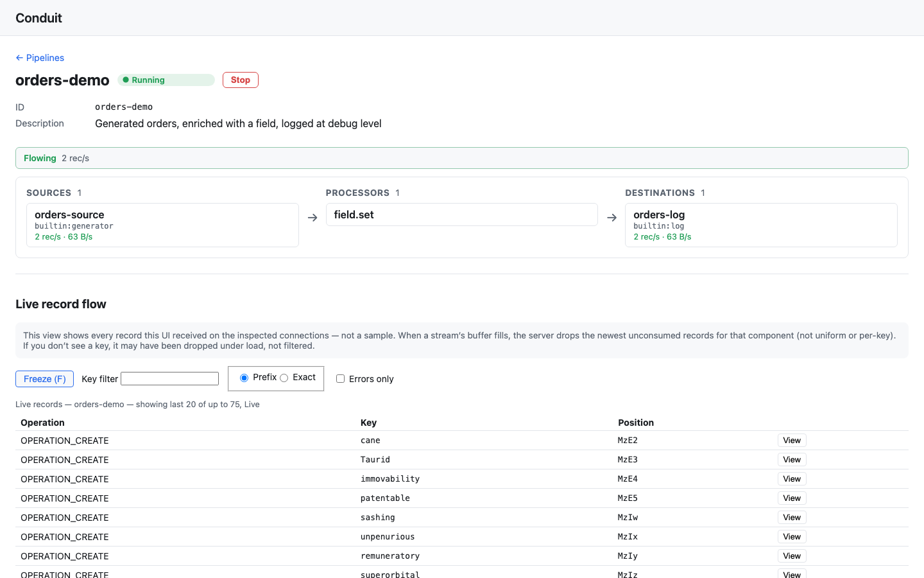Click the Running status badge
The width and height of the screenshot is (924, 578).
[166, 80]
